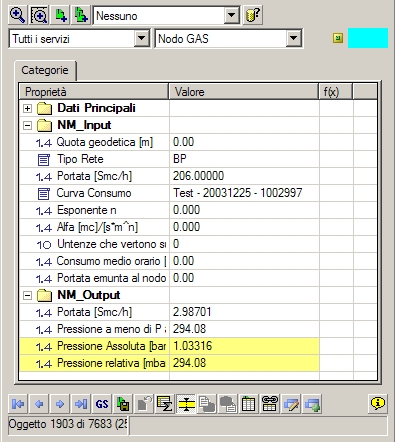Screen dimensions: 395x442
Task: Click the Tipo Rete property label
Action: pos(80,159)
